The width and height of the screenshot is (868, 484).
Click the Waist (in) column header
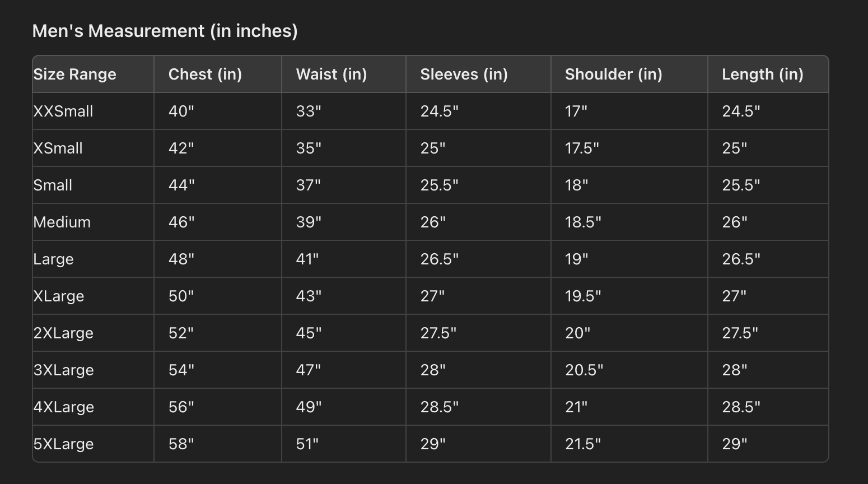point(331,74)
